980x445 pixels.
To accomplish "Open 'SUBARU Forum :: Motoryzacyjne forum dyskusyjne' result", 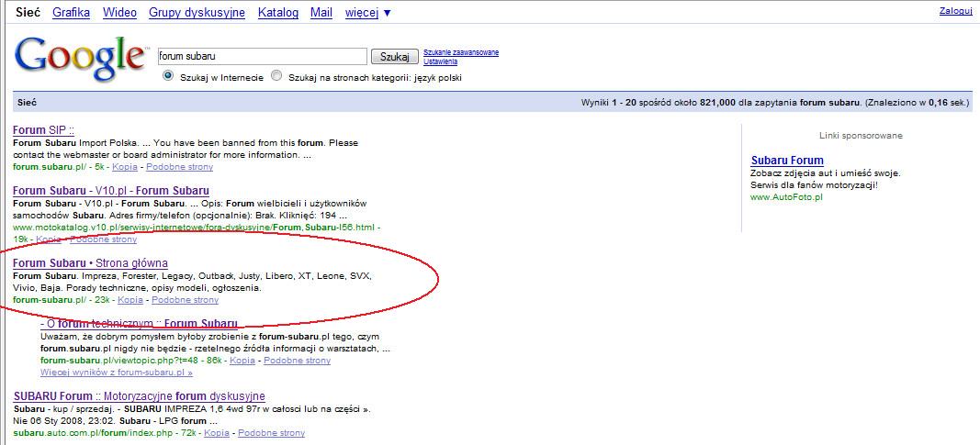I will click(139, 396).
